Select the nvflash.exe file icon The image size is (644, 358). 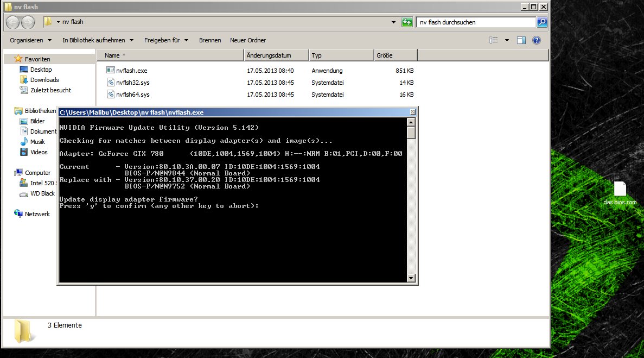pos(111,70)
